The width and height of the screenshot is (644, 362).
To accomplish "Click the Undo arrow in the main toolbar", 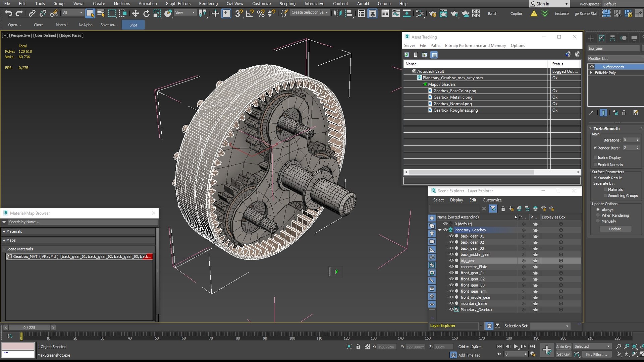I will tap(8, 13).
